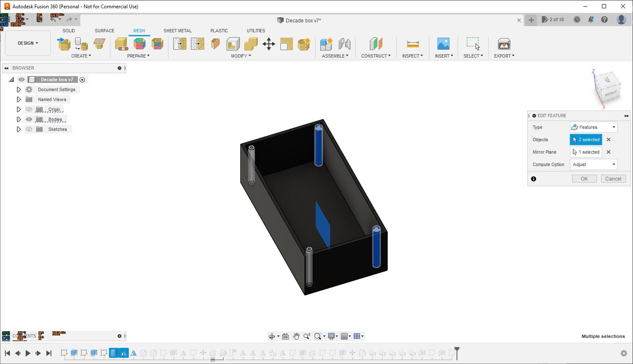
Task: Click the Export image icon
Action: [504, 44]
